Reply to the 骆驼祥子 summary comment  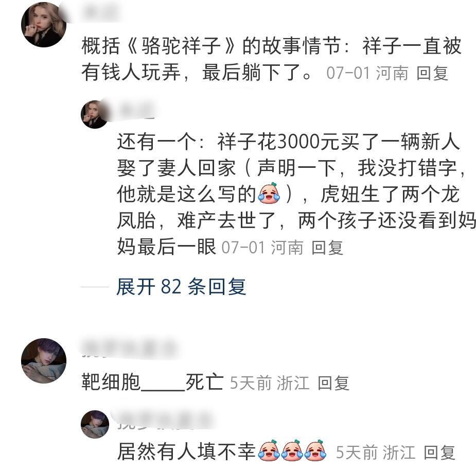432,73
